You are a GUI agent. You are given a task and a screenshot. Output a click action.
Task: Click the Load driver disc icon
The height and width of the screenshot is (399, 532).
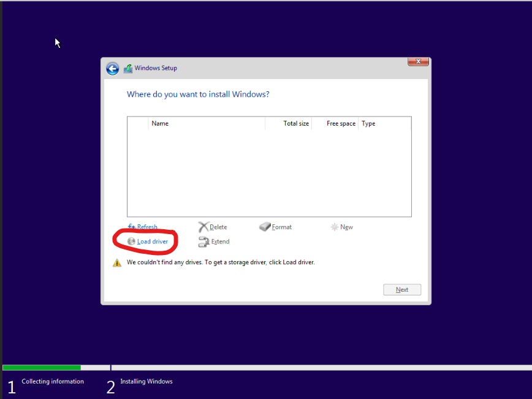tap(131, 241)
